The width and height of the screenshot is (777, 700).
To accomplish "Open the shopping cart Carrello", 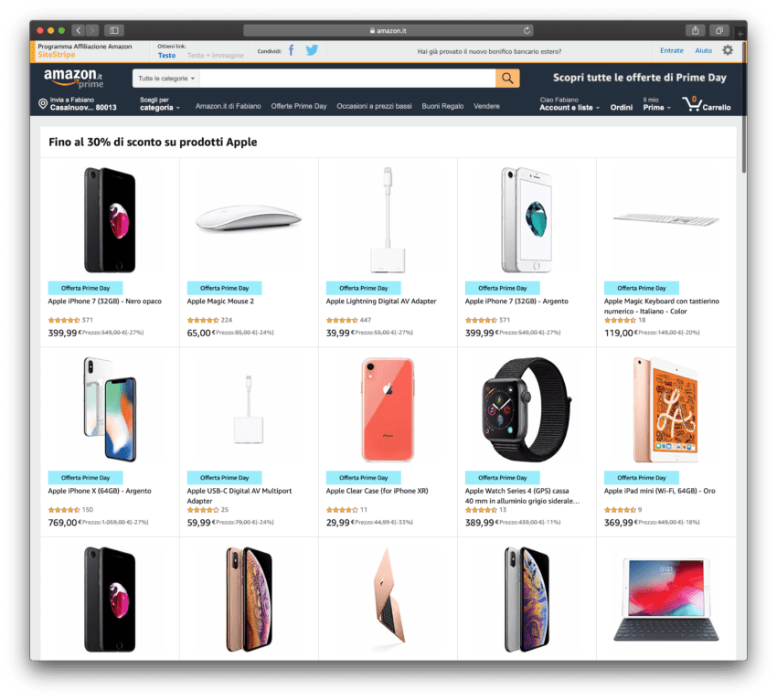I will tap(706, 104).
